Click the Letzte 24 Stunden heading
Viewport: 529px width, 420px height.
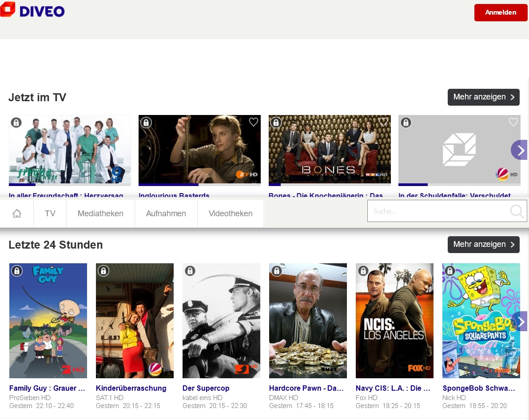click(56, 245)
